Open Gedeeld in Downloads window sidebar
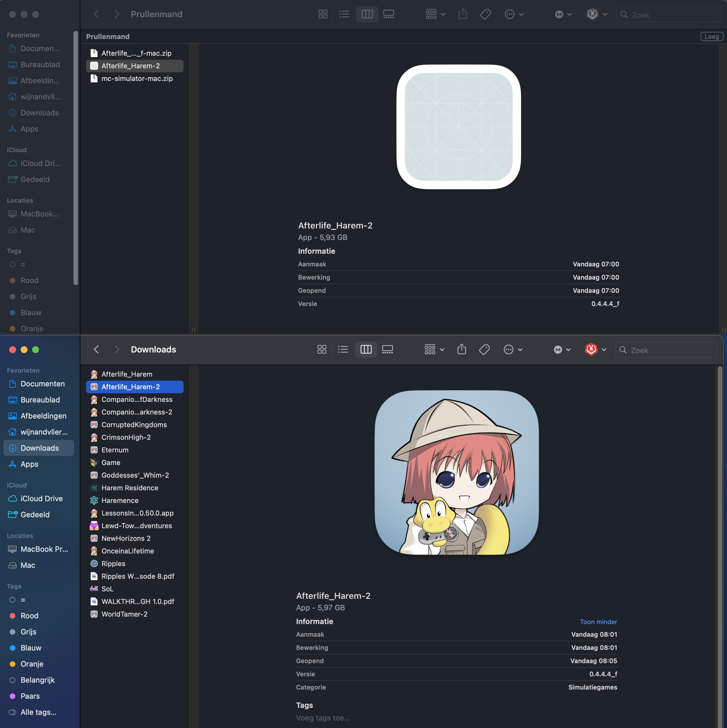727x728 pixels. point(38,515)
